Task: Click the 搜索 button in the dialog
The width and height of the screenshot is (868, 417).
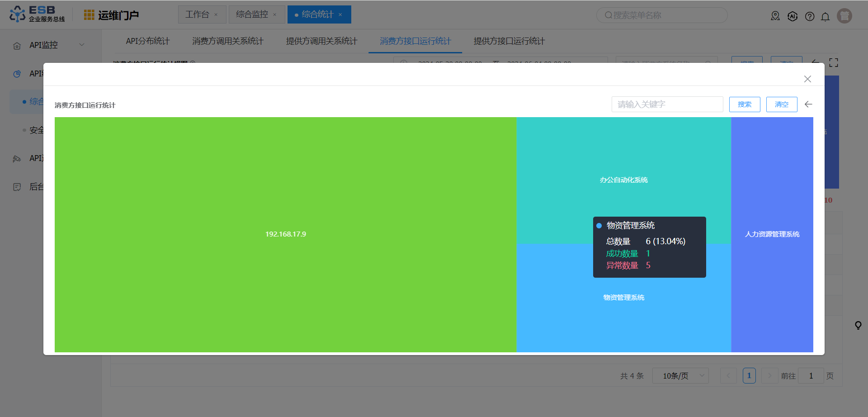Action: (x=744, y=104)
